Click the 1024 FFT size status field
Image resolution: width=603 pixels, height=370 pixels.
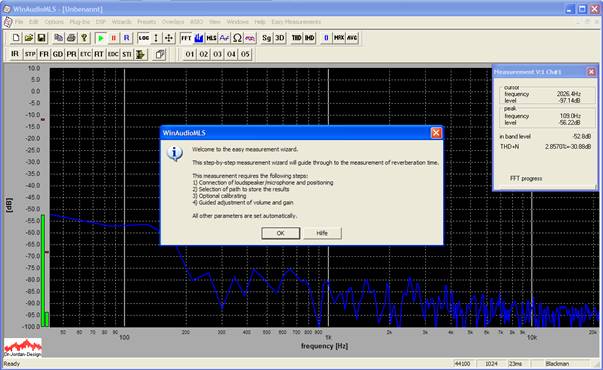pos(491,363)
